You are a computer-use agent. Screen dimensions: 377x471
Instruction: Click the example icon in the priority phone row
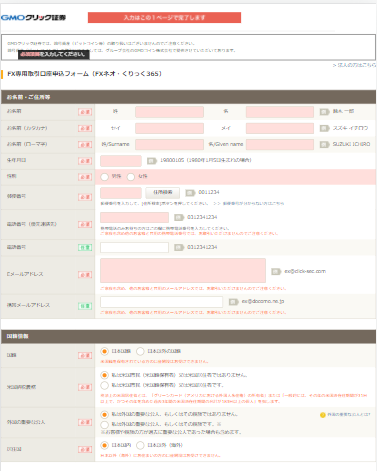point(179,217)
